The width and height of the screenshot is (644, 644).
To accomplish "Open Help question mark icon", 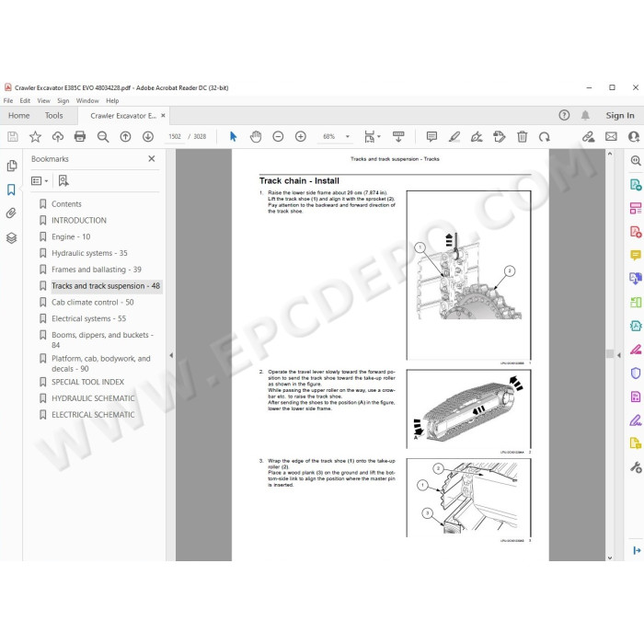I will [x=564, y=115].
